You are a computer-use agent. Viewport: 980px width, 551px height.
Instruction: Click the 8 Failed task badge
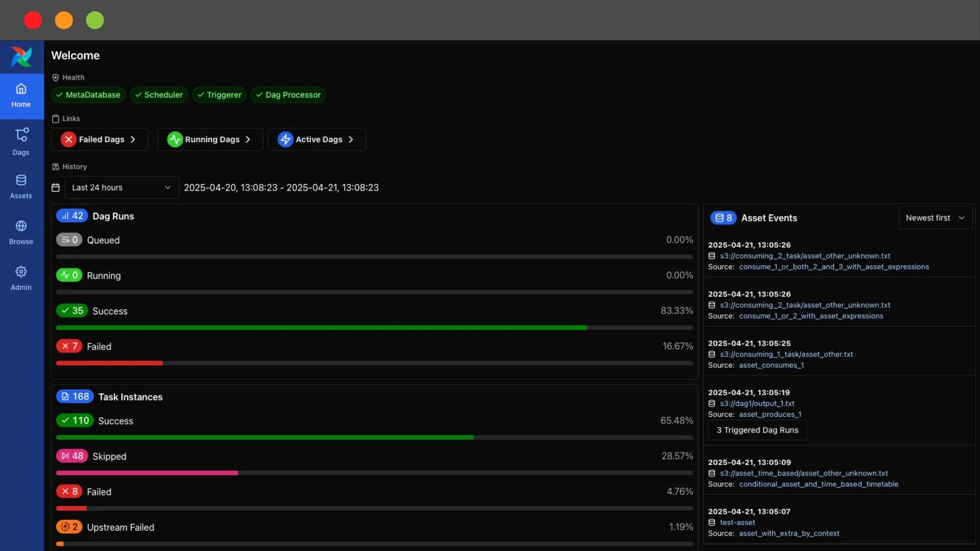[x=69, y=492]
